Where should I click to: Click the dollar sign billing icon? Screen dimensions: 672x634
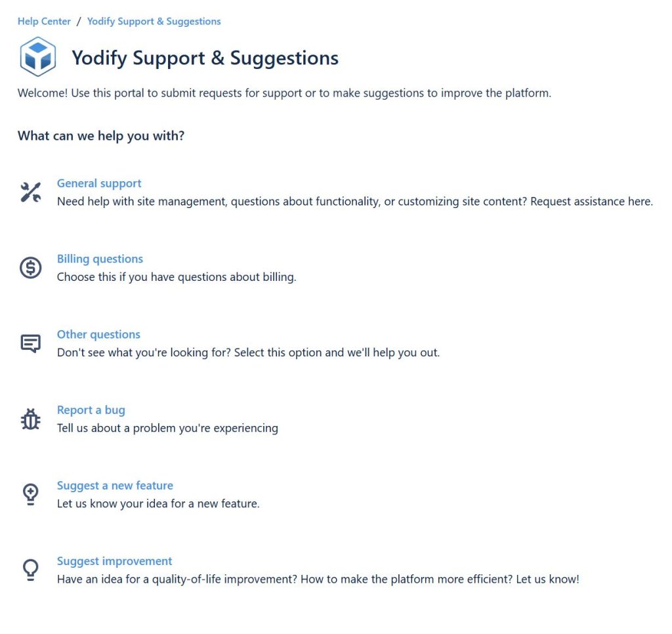click(x=31, y=268)
